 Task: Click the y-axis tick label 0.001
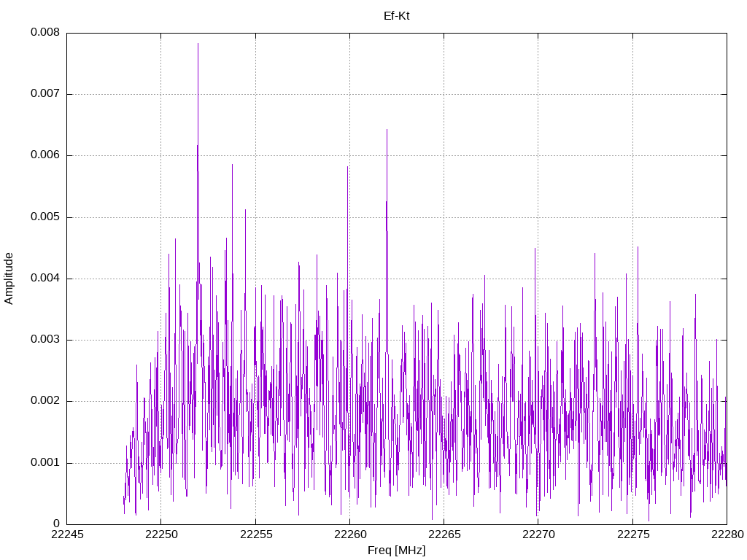point(45,462)
